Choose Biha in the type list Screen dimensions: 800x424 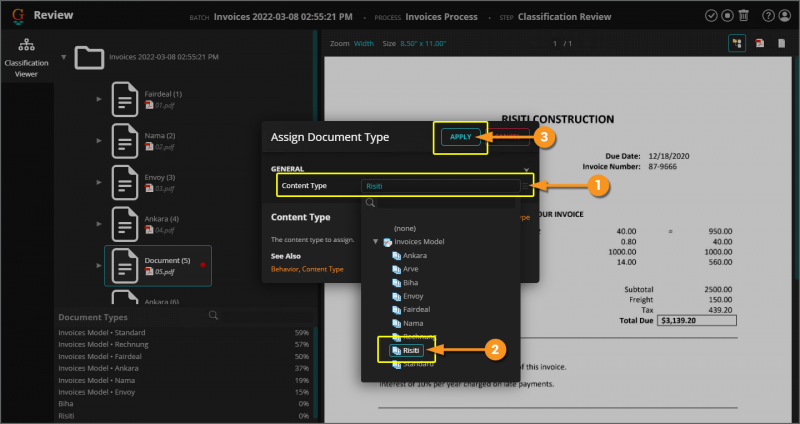[x=405, y=283]
